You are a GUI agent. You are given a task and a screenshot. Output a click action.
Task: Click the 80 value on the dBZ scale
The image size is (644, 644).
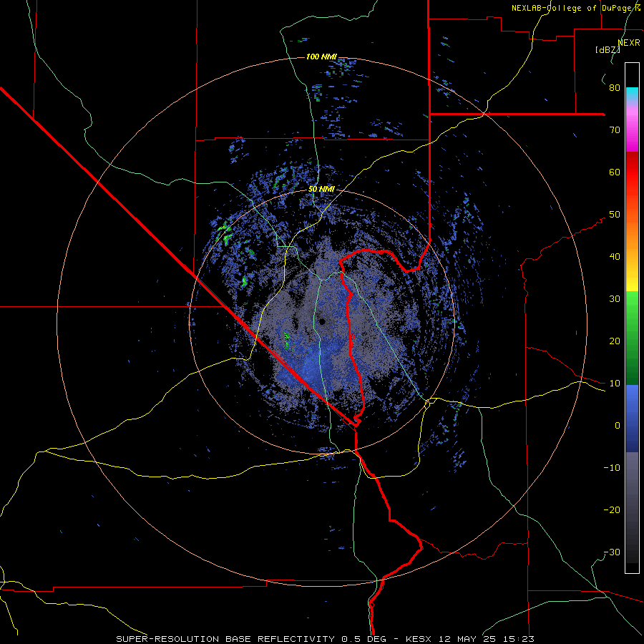click(x=615, y=88)
